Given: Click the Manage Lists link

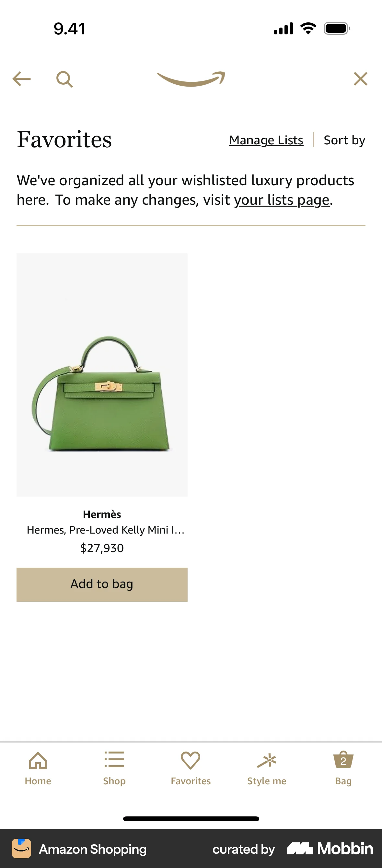Looking at the screenshot, I should point(266,140).
